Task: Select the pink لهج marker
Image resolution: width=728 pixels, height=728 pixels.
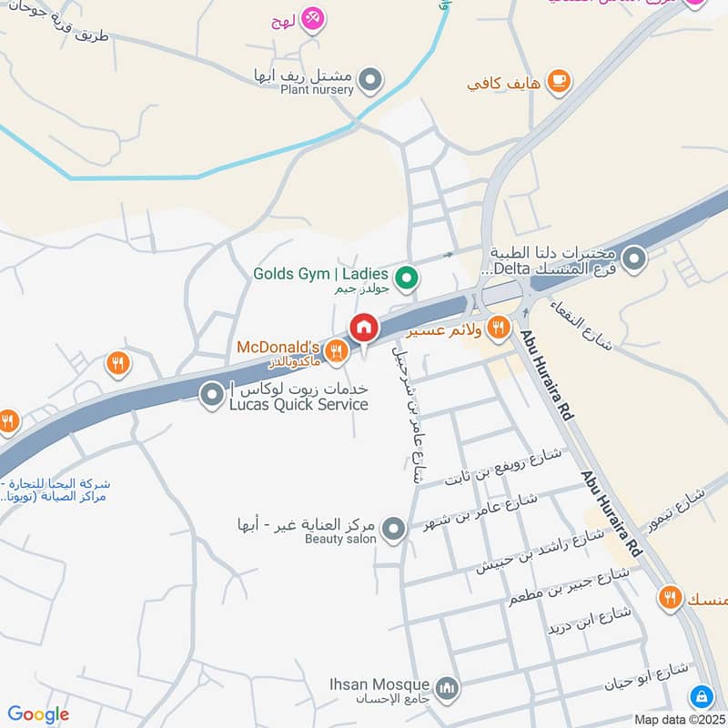Action: point(313,20)
